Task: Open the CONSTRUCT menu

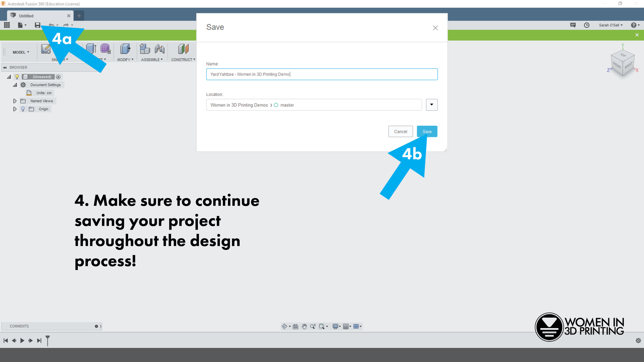Action: (x=183, y=59)
